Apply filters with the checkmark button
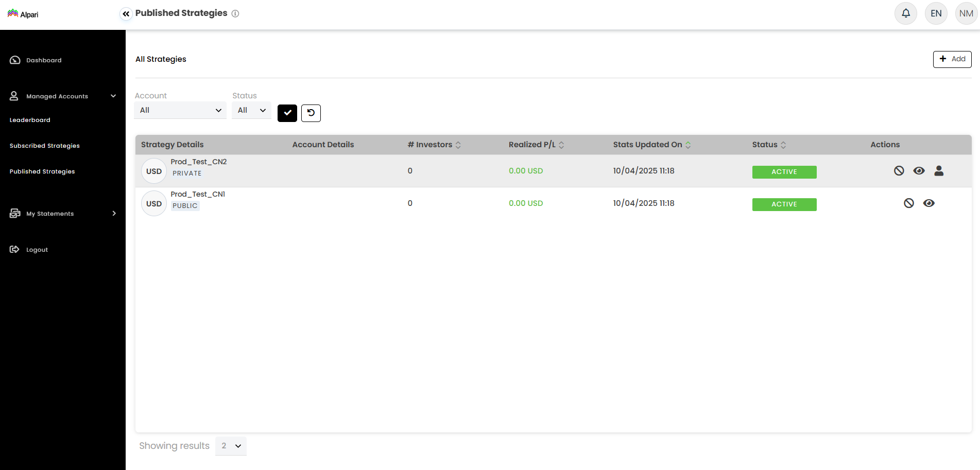This screenshot has height=470, width=980. (x=287, y=113)
